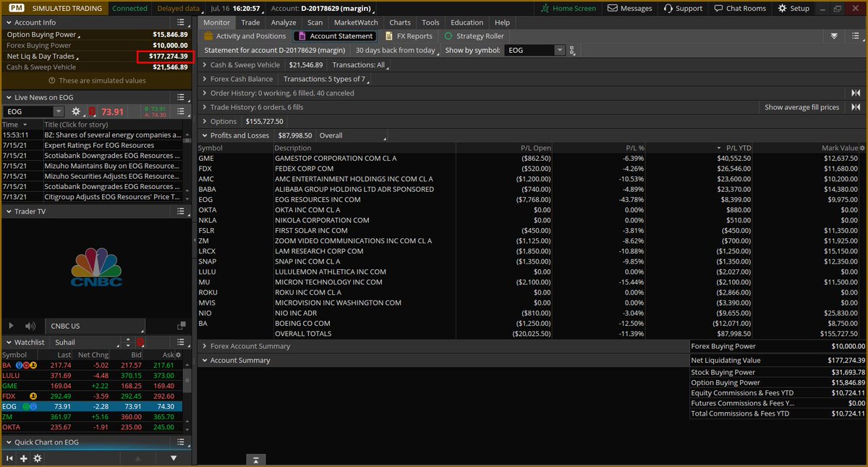
Task: Open the Quick Chart panel actions menu
Action: (x=181, y=442)
